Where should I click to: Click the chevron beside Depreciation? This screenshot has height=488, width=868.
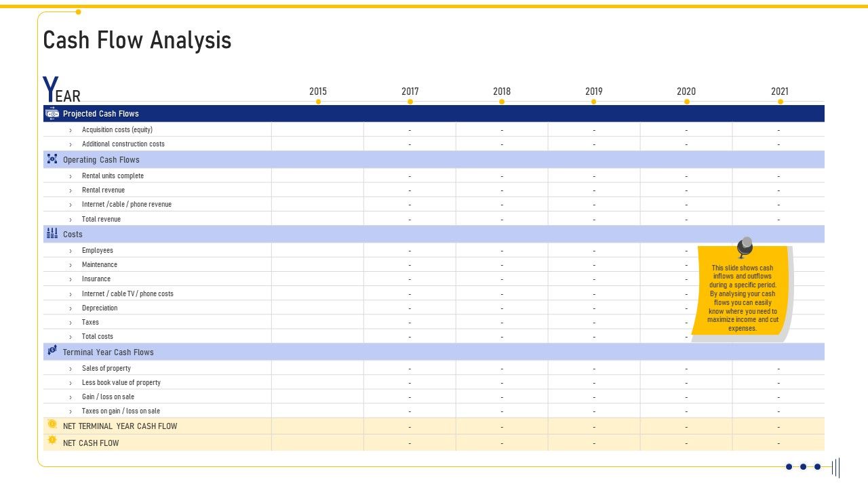pos(71,308)
